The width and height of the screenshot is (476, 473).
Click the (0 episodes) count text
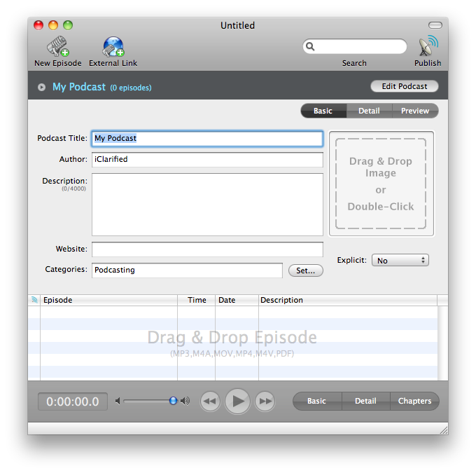click(130, 88)
